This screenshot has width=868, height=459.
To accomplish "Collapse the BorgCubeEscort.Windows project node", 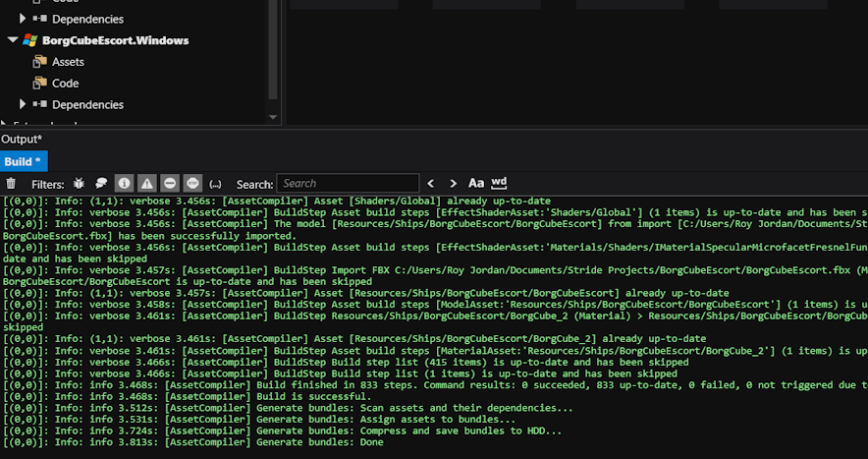I will click(13, 40).
